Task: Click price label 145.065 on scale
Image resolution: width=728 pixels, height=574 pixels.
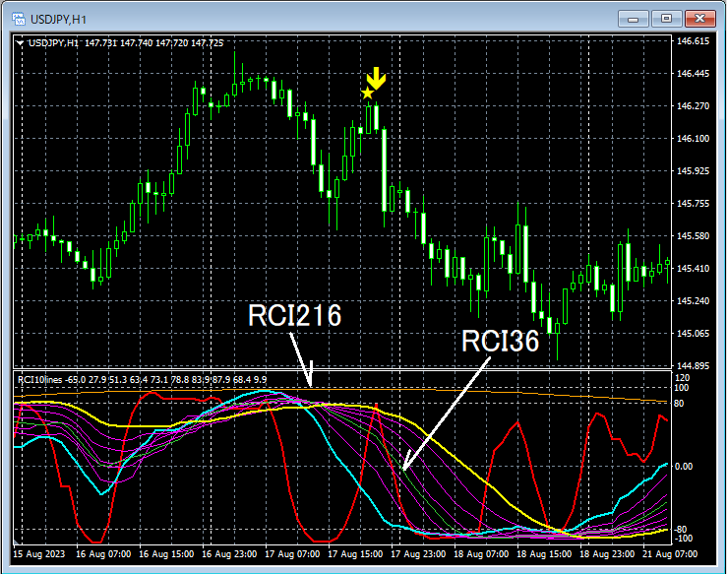Action: pos(693,333)
